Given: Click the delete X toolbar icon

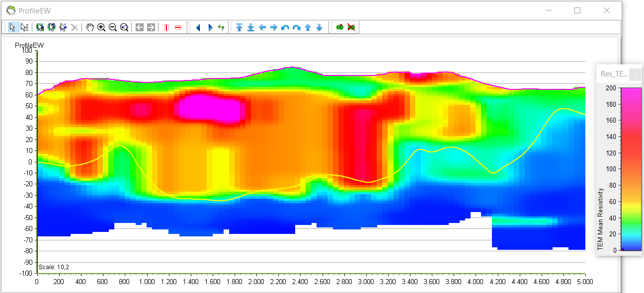Looking at the screenshot, I should [x=74, y=27].
